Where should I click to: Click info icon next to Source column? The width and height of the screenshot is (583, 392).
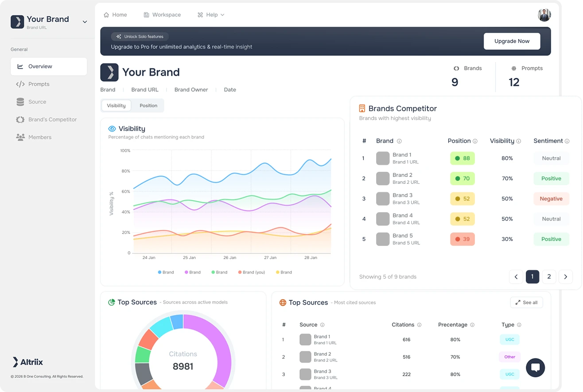point(322,325)
